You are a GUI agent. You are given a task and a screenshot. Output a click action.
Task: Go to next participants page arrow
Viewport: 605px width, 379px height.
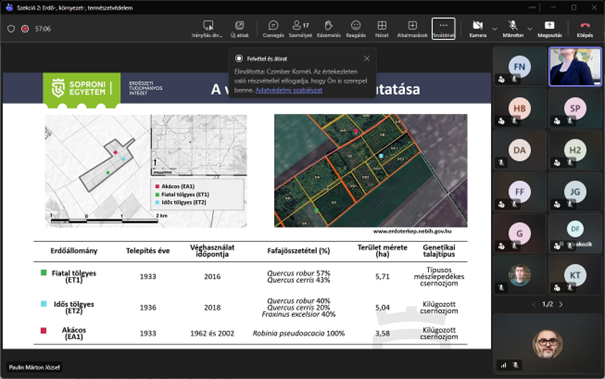tap(561, 304)
